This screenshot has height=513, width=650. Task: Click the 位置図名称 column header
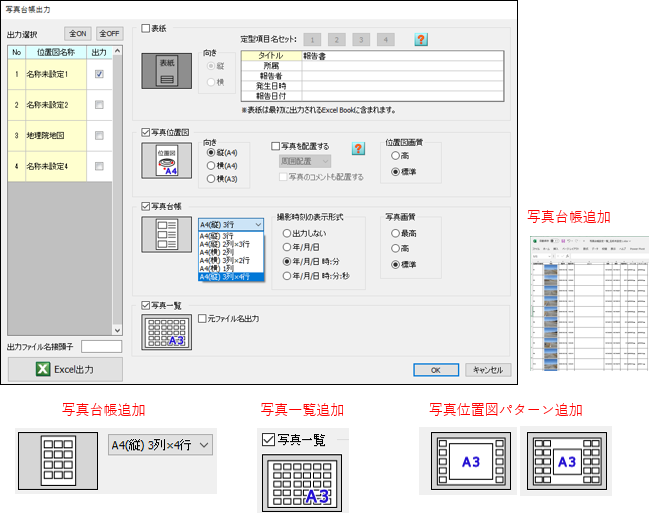(56, 52)
